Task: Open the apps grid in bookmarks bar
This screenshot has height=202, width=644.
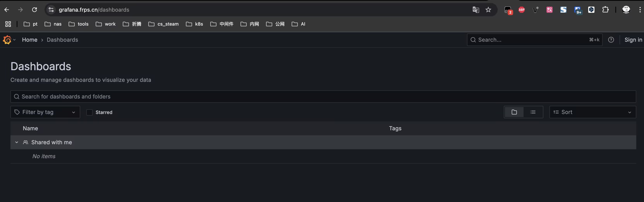Action: 8,24
